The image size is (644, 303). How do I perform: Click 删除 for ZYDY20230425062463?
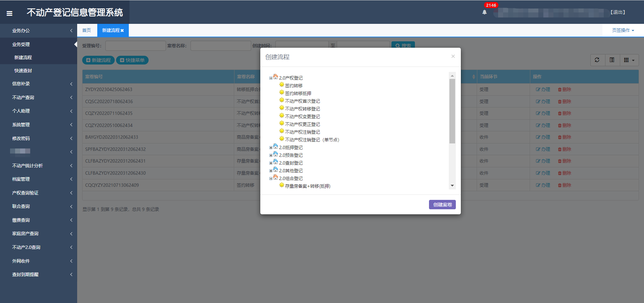tap(565, 89)
